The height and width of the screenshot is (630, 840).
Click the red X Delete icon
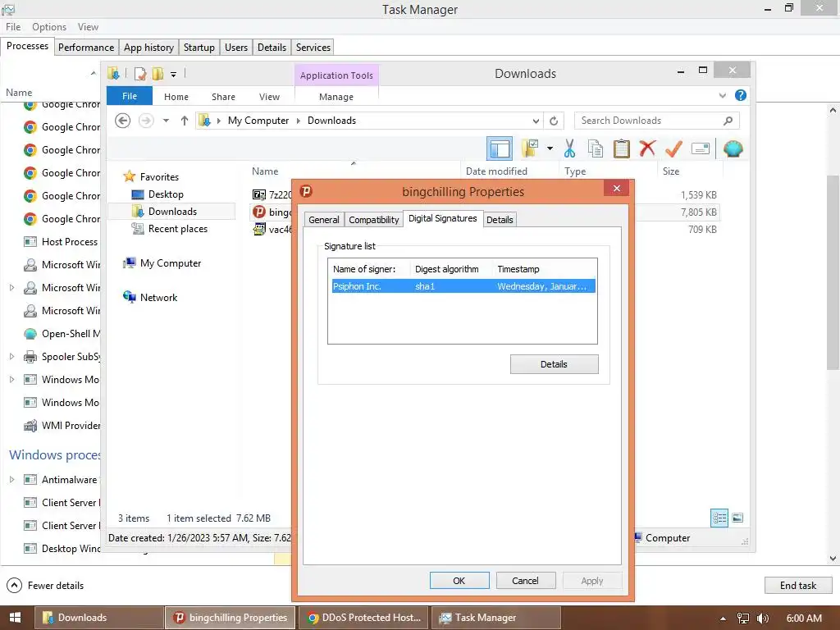[x=647, y=148]
